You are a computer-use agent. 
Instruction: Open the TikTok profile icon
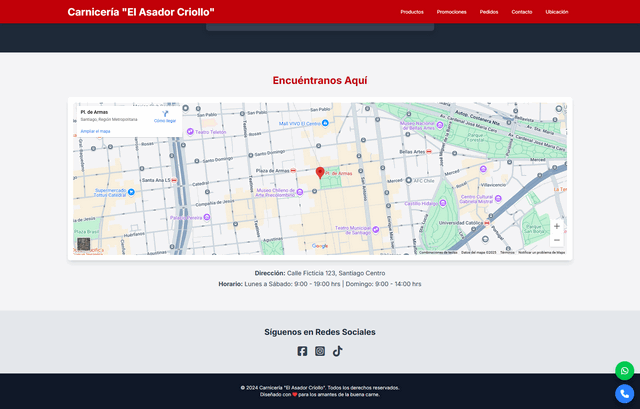tap(338, 351)
